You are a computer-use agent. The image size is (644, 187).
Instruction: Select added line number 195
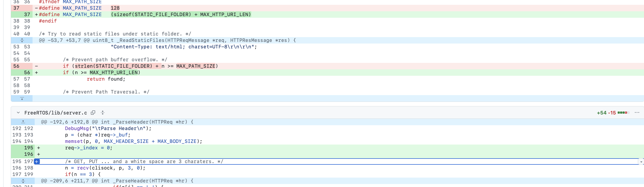click(28, 148)
